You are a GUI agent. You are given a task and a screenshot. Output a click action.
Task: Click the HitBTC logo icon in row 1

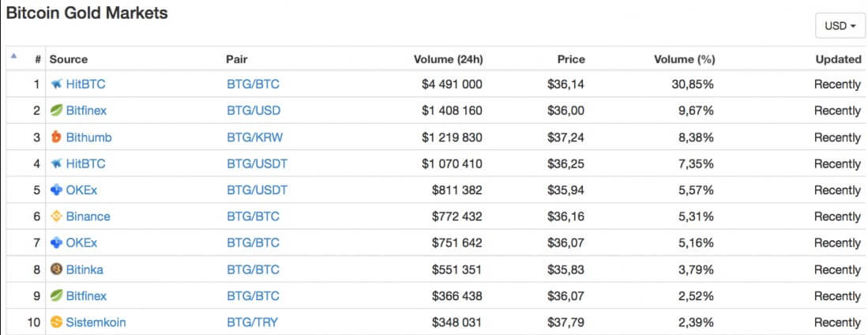click(x=56, y=85)
